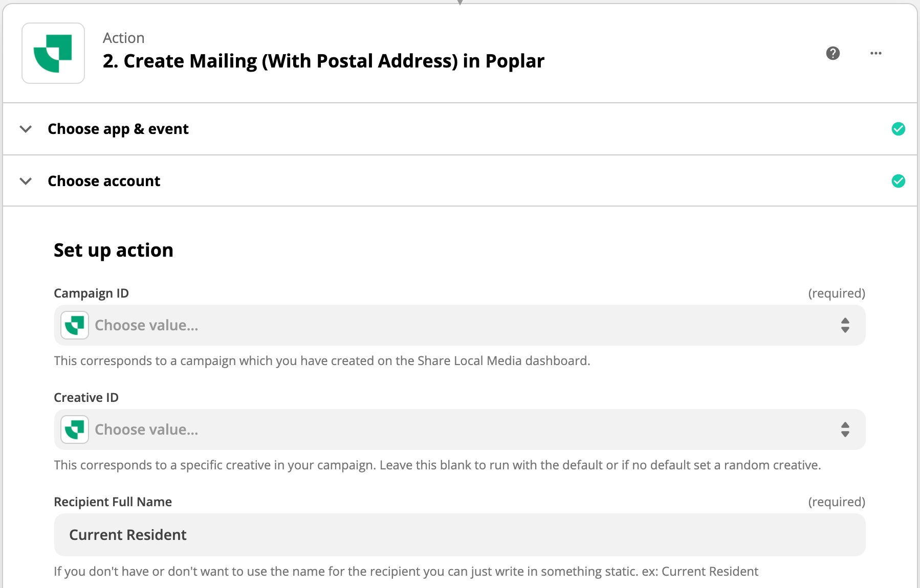Select the Choose account section title
Image resolution: width=920 pixels, height=588 pixels.
click(x=104, y=181)
